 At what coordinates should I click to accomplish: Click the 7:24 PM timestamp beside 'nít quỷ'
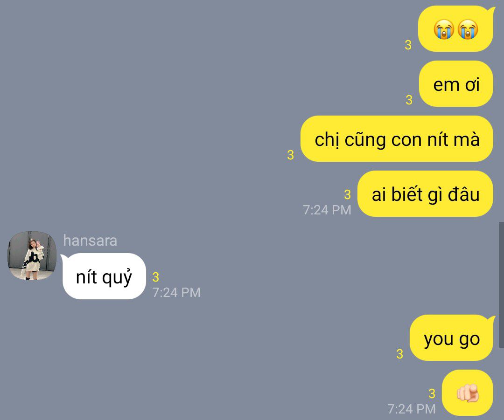pyautogui.click(x=176, y=293)
